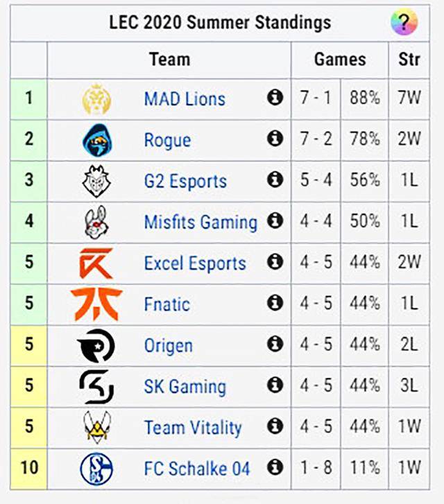Click the Rogue team logo
This screenshot has height=504, width=444.
click(x=96, y=139)
